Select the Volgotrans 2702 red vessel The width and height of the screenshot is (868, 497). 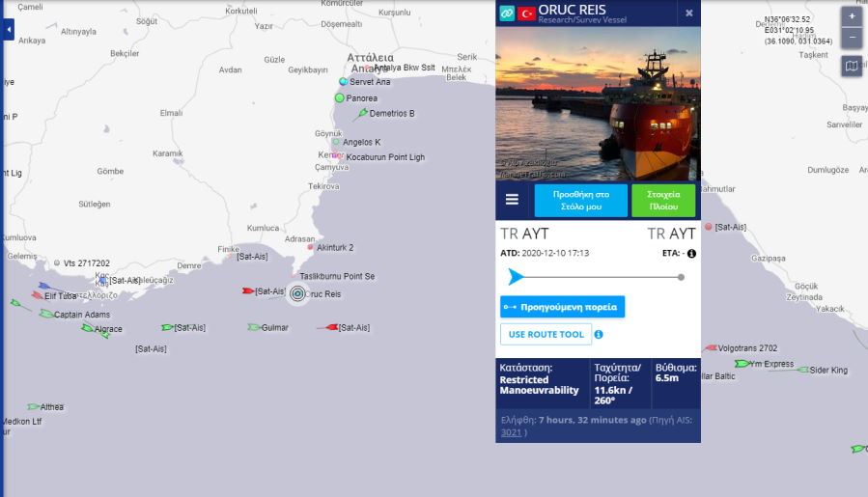[x=711, y=348]
